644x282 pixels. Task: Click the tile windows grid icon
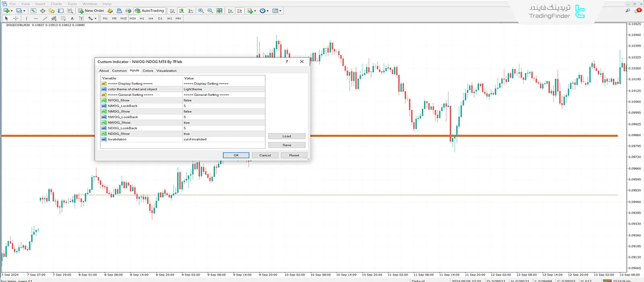point(219,11)
